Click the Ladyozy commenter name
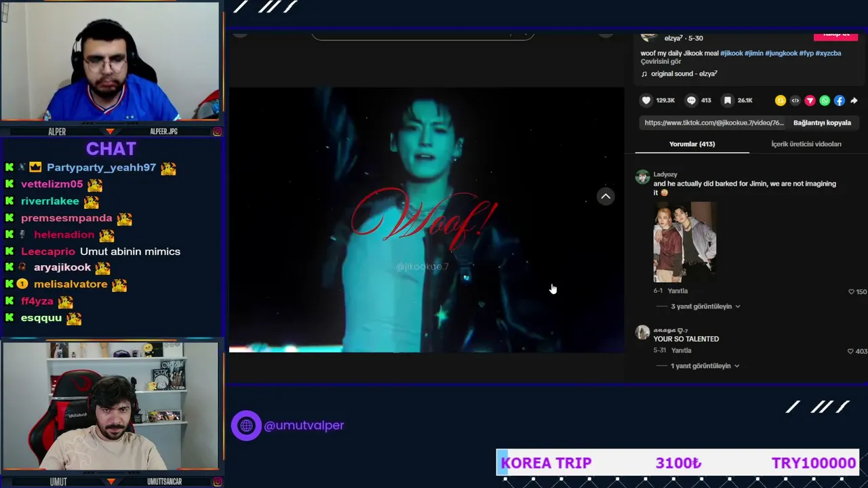868x488 pixels. pyautogui.click(x=665, y=174)
